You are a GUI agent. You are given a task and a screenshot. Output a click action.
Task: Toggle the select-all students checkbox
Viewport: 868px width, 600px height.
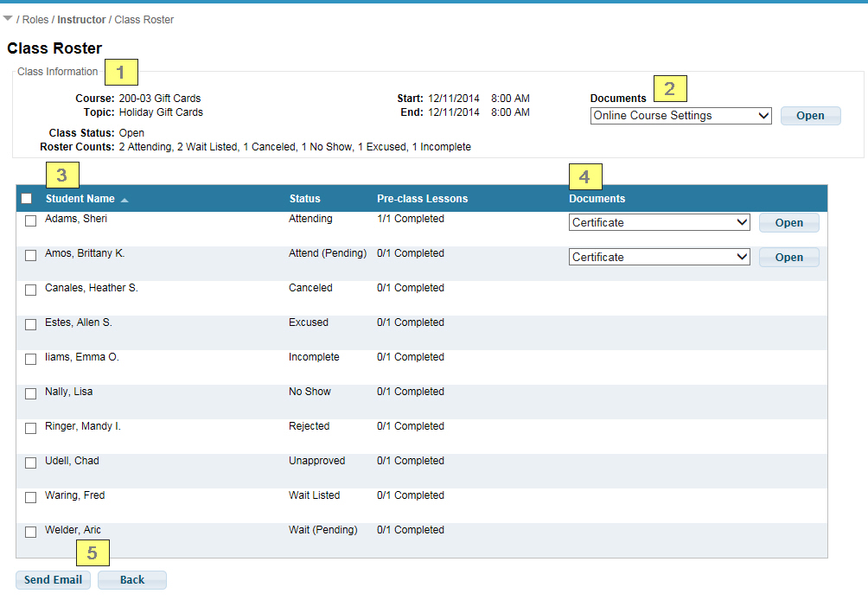[27, 199]
